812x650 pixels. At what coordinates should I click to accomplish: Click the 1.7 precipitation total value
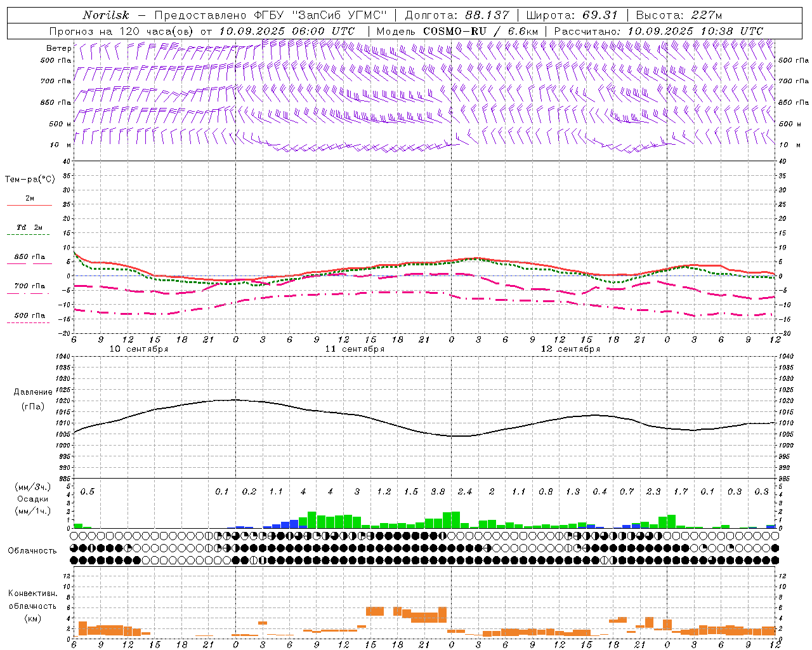pos(680,492)
